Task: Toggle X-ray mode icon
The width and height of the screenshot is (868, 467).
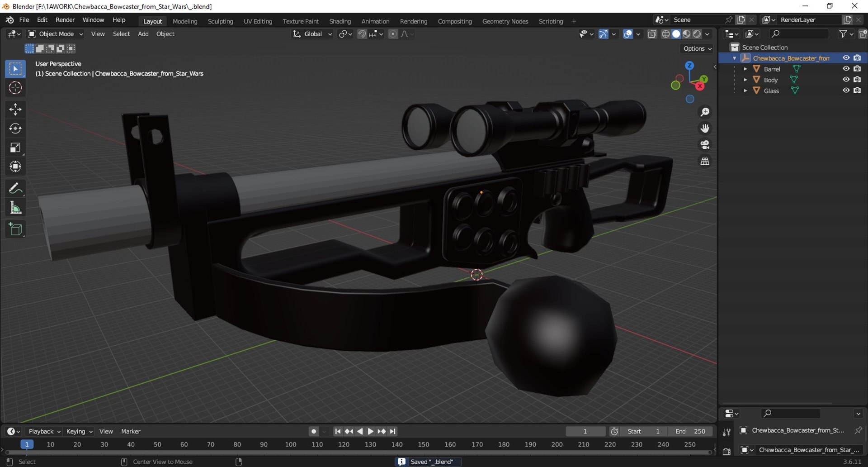Action: coord(652,34)
